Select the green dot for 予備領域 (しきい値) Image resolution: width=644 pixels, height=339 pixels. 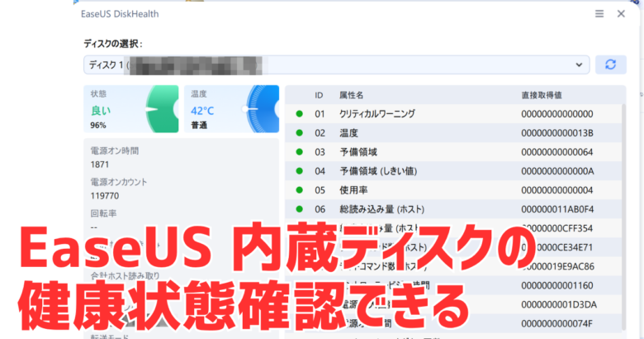coord(300,170)
